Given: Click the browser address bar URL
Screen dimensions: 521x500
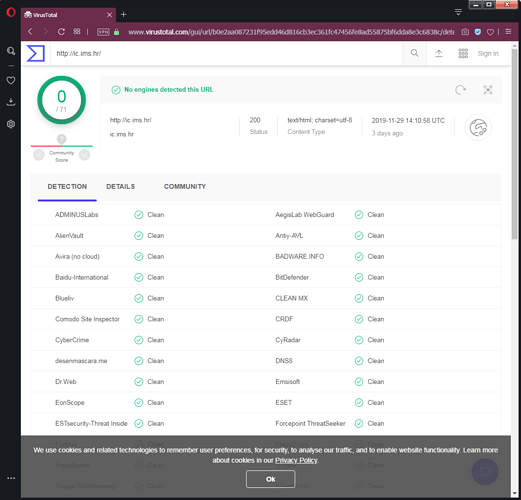Looking at the screenshot, I should (291, 32).
